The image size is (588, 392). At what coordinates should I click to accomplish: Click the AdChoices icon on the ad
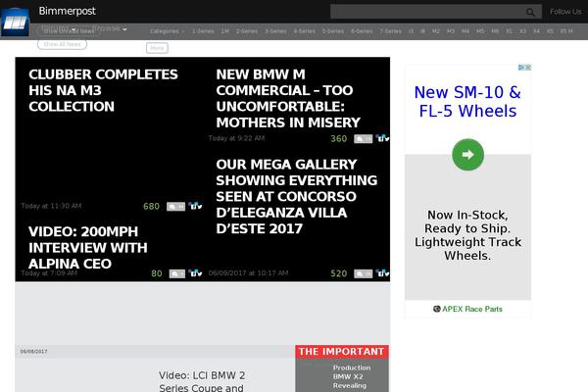point(521,68)
